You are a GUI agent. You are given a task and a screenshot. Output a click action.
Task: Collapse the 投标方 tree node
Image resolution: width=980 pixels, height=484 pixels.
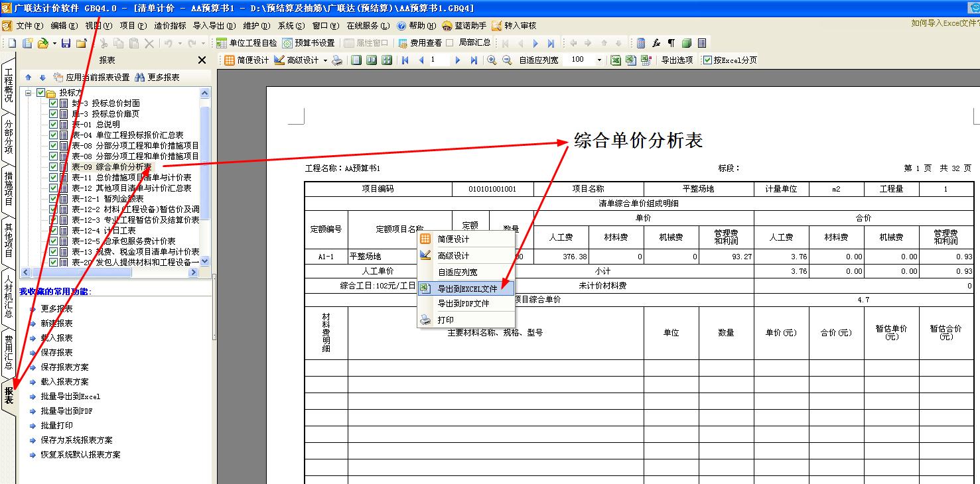pos(29,93)
